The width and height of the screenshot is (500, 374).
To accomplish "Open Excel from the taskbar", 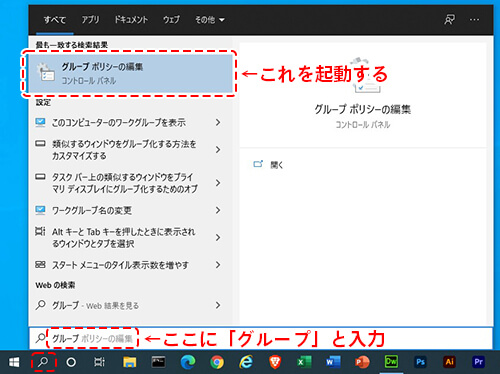I will tap(304, 362).
